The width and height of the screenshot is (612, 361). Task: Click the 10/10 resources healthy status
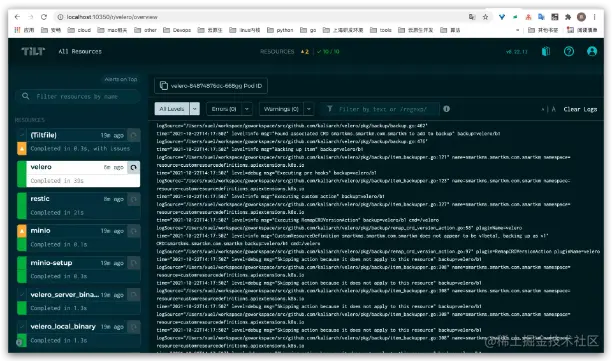(328, 52)
